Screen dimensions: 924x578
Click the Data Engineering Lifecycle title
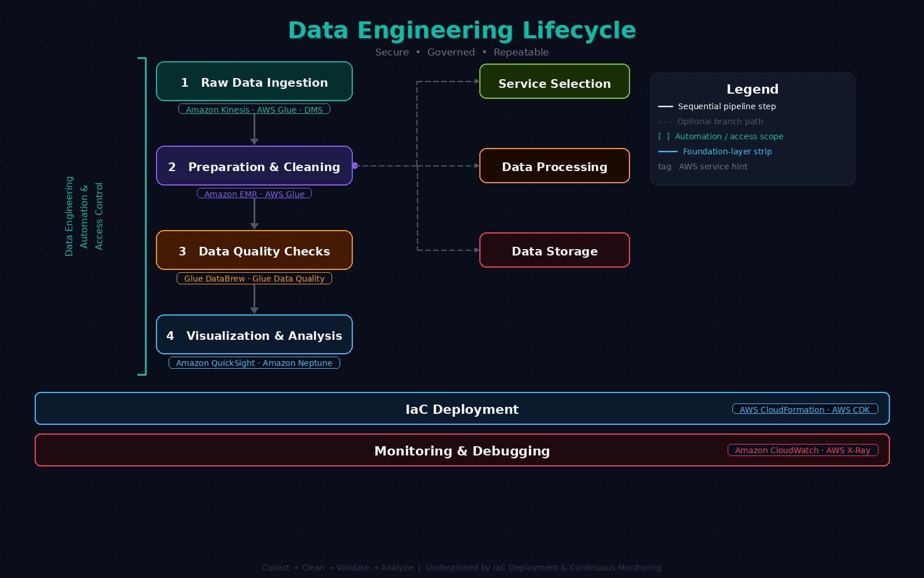click(x=461, y=30)
